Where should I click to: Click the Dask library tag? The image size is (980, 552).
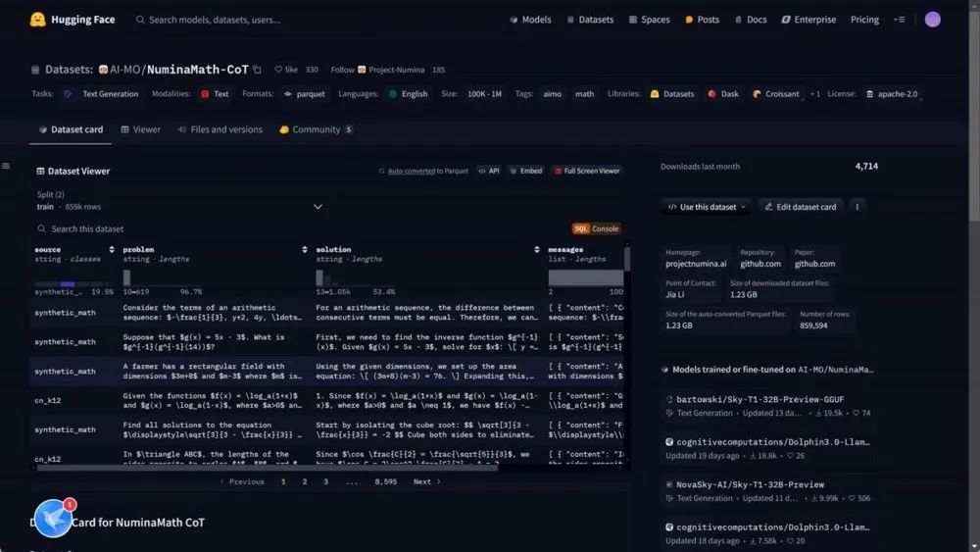723,94
